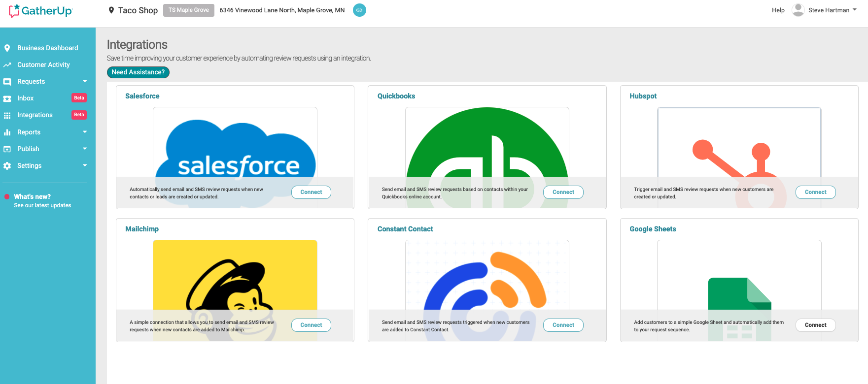Viewport: 868px width, 384px height.
Task: Click the user avatar icon
Action: pos(798,10)
